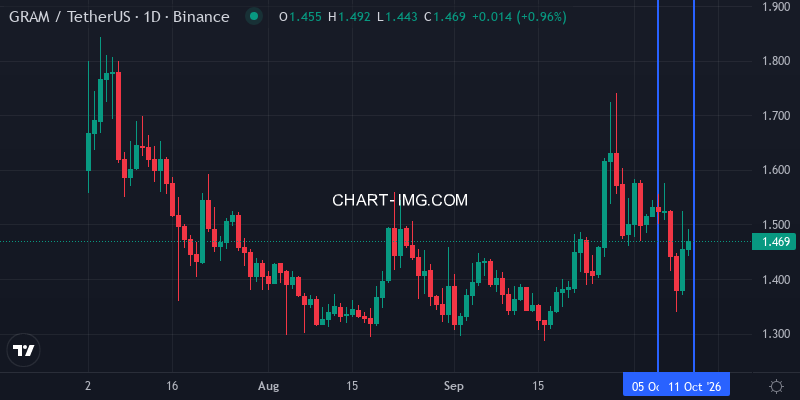This screenshot has height=400, width=800.
Task: Click the 1.300 price axis label
Action: [776, 334]
